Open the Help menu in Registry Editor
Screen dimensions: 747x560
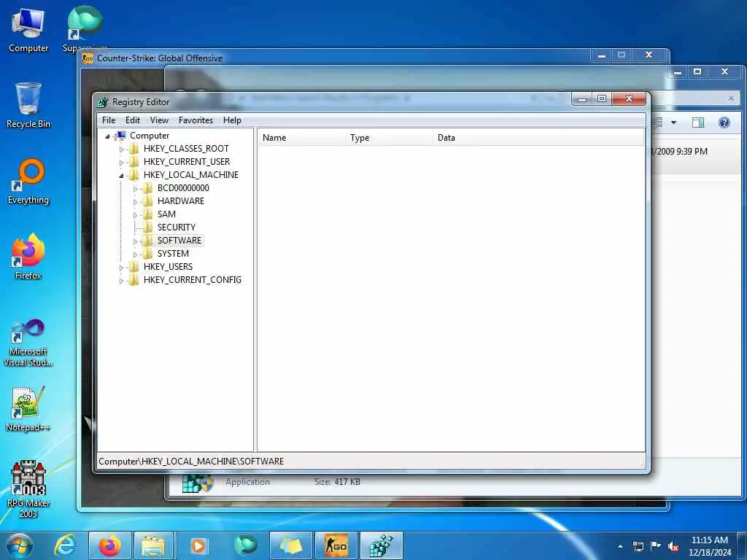click(232, 120)
